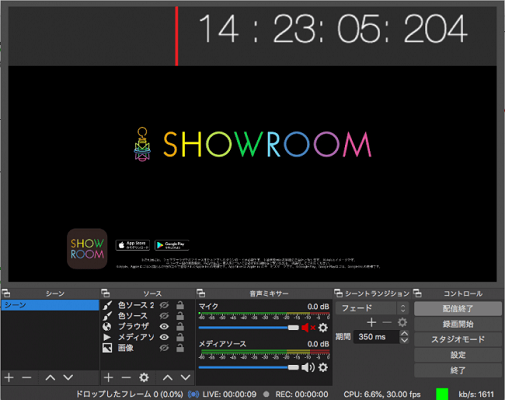Remove selected source with minus button

pyautogui.click(x=126, y=378)
